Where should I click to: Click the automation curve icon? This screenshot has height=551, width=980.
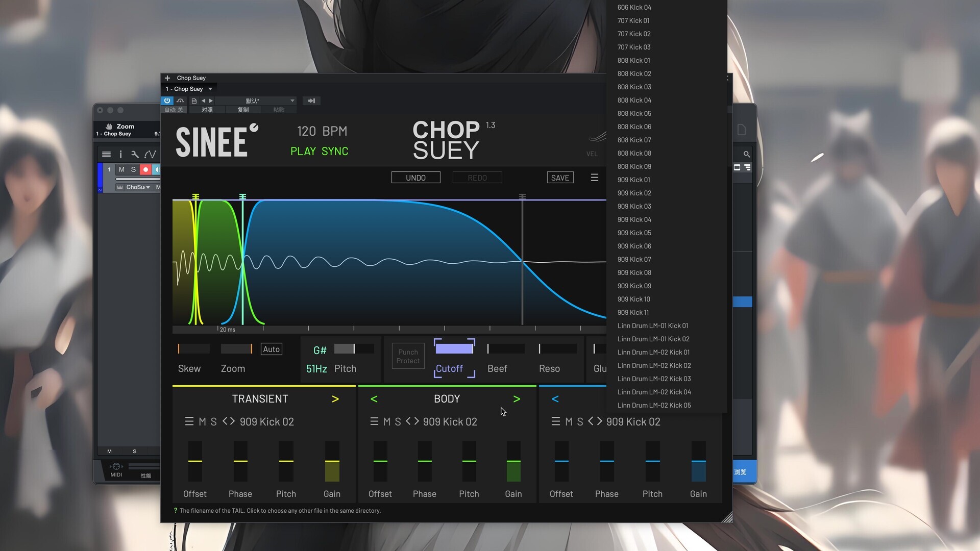tap(150, 154)
